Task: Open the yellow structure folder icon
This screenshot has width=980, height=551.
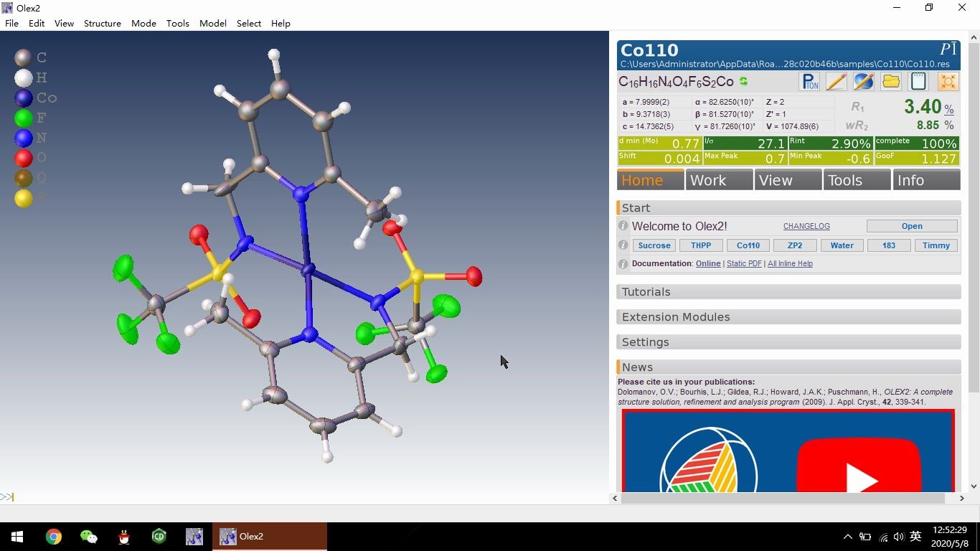Action: (x=891, y=82)
